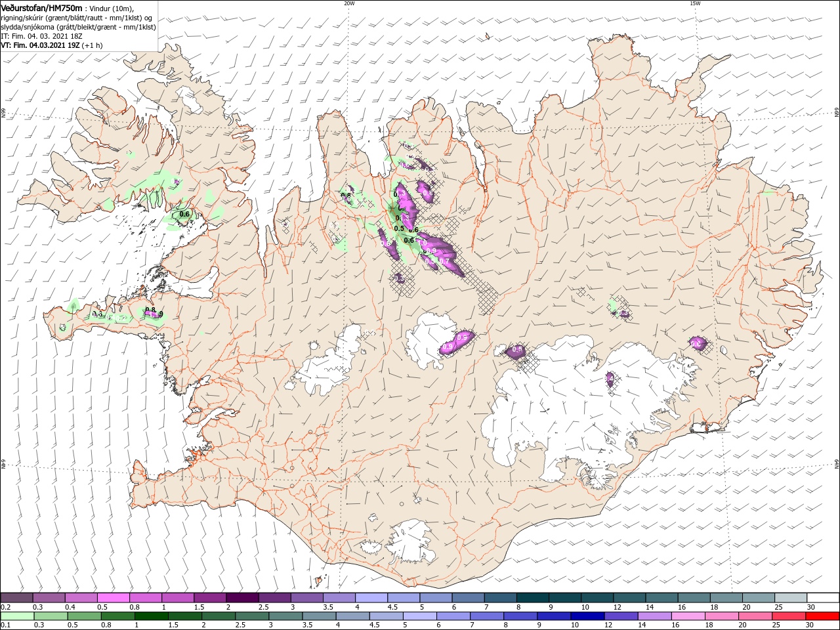Pick upper scale swatch between 18 and 20
840x630 pixels.
click(725, 597)
